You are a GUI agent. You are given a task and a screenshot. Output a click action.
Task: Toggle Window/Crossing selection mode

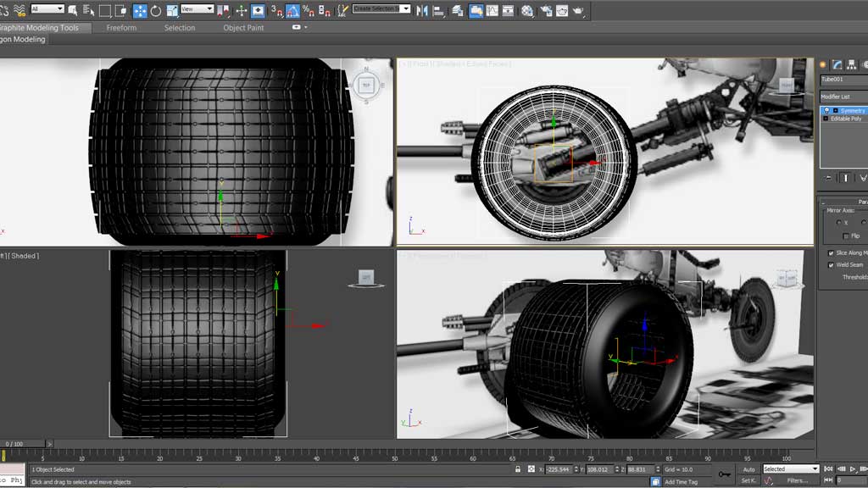click(x=120, y=10)
